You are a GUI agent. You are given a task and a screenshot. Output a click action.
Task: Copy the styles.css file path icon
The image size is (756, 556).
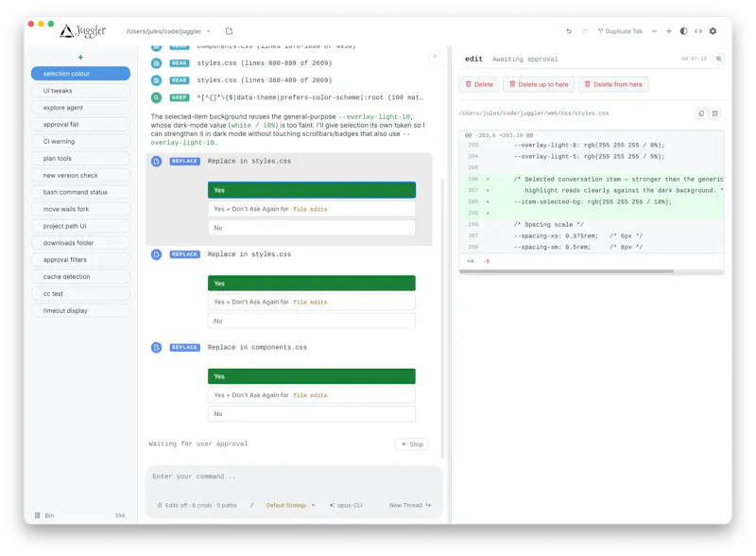click(x=701, y=113)
